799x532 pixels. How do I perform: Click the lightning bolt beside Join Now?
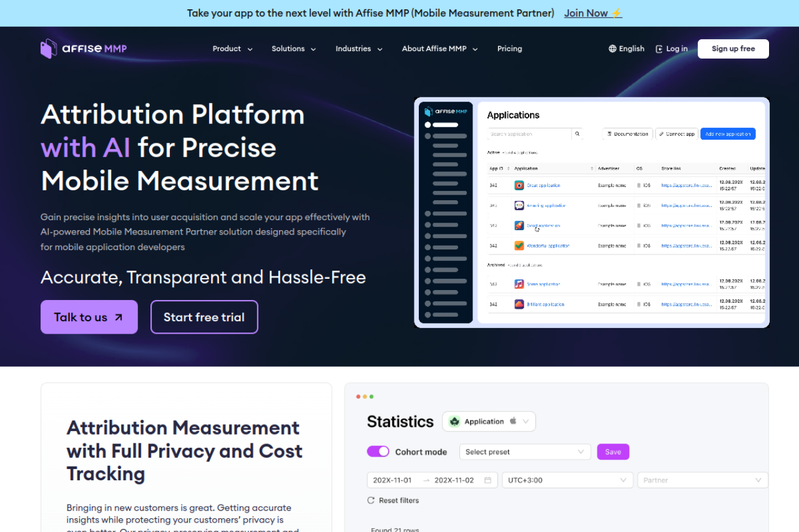tap(616, 13)
